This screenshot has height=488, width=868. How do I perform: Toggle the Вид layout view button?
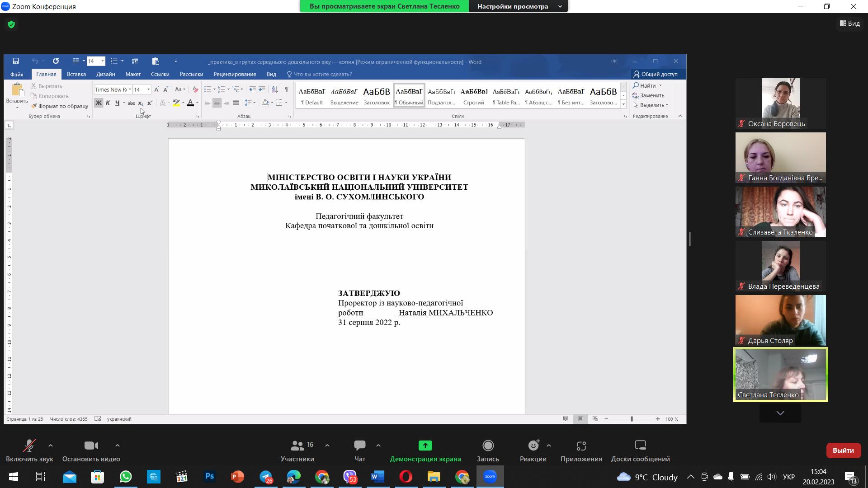850,23
